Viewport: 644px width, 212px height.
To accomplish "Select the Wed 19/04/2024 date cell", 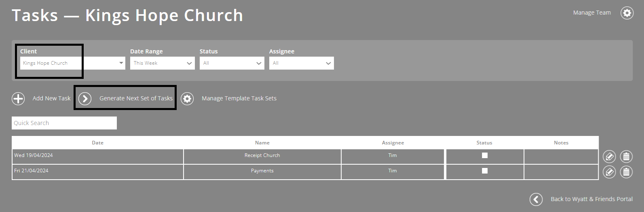I will [x=97, y=157].
